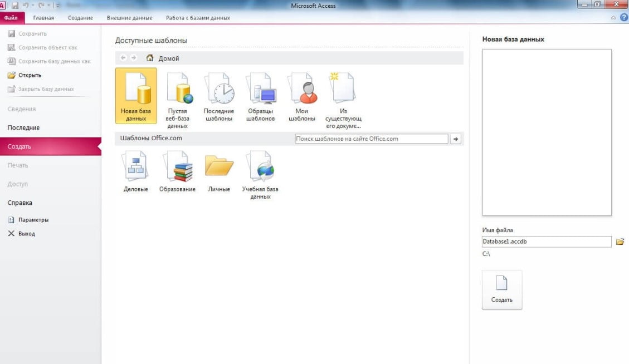Open the Справка section
Viewport: 629px width, 364px height.
coord(19,203)
